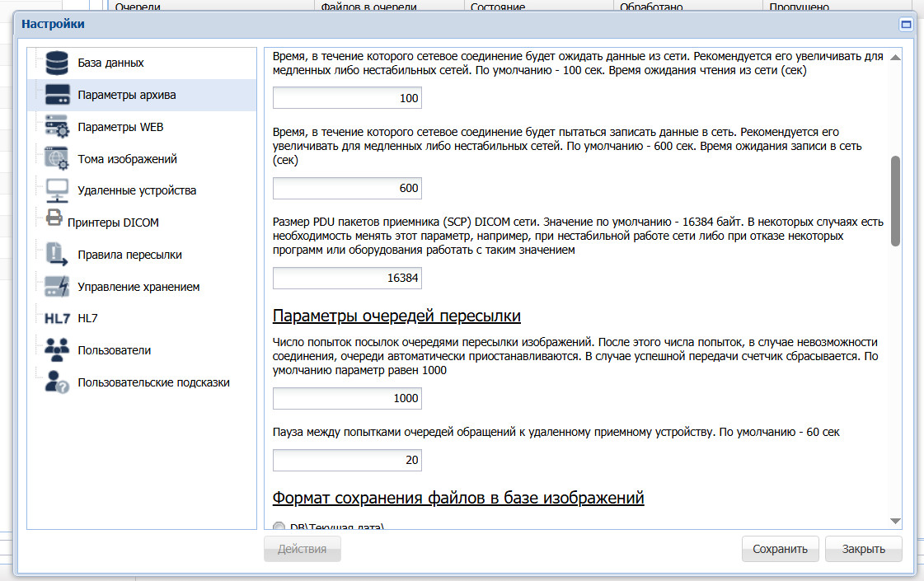Click the description starting Пауза между попытками очередей
924x581 pixels.
pyautogui.click(x=556, y=432)
